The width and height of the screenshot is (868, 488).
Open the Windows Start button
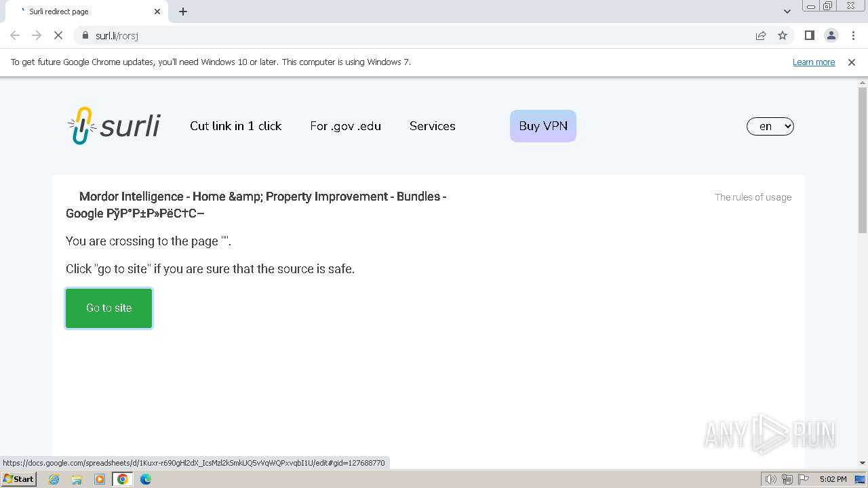(x=19, y=479)
